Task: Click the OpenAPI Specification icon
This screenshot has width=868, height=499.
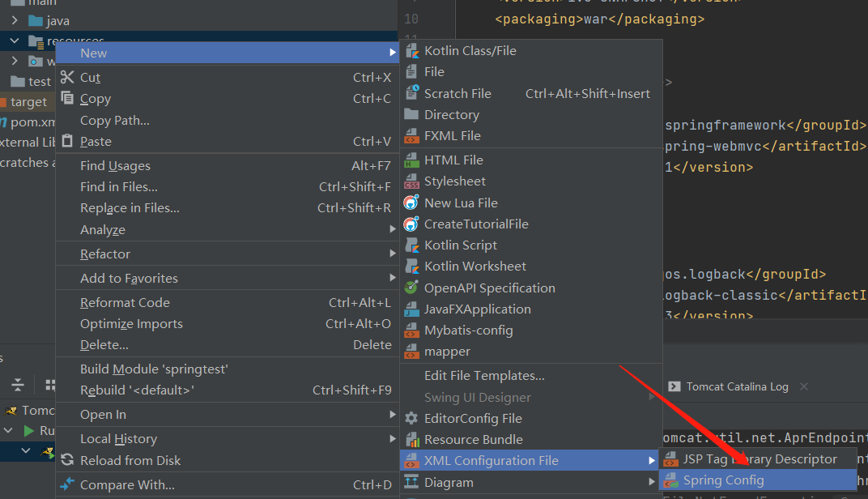Action: 411,288
